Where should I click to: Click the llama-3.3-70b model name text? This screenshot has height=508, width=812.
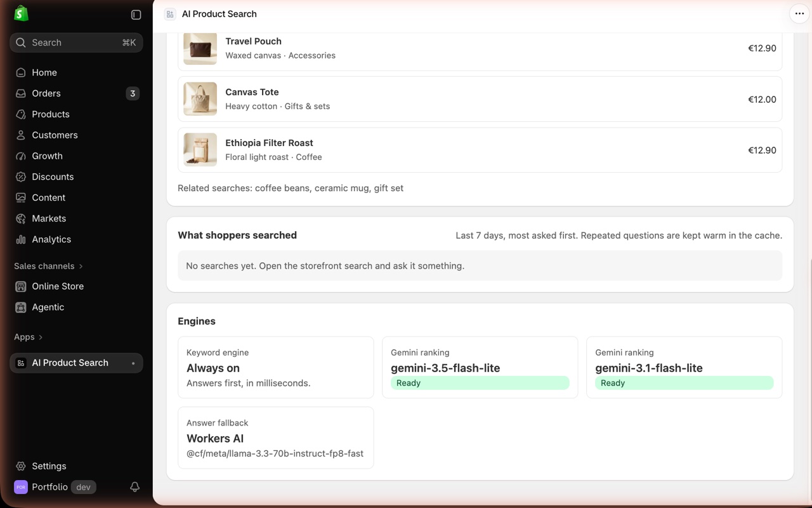coord(275,453)
